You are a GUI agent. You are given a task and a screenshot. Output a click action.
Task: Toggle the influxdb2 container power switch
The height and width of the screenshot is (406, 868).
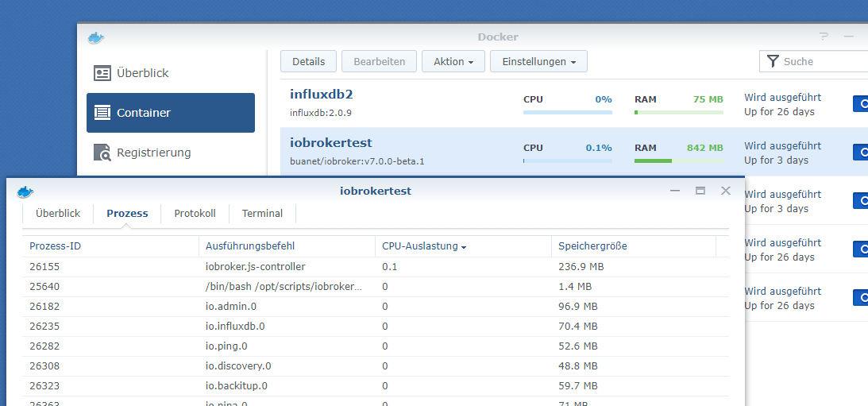tap(860, 103)
